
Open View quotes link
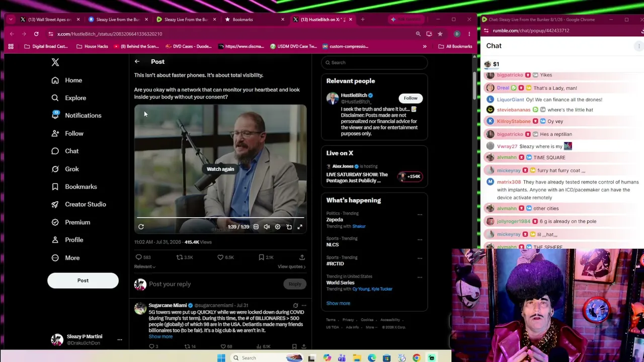[x=292, y=266]
